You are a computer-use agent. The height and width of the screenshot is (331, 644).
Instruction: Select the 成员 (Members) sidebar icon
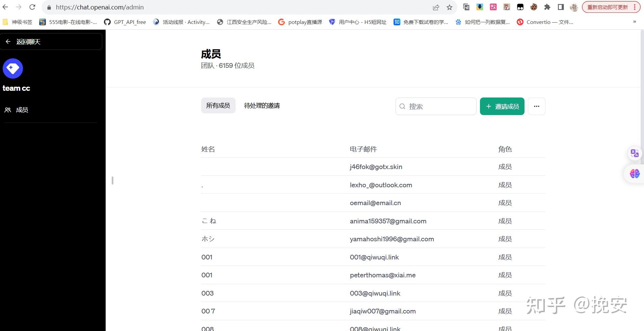pos(8,109)
